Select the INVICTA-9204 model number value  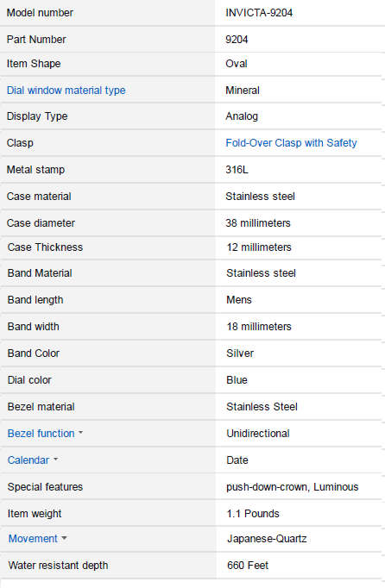tap(259, 13)
